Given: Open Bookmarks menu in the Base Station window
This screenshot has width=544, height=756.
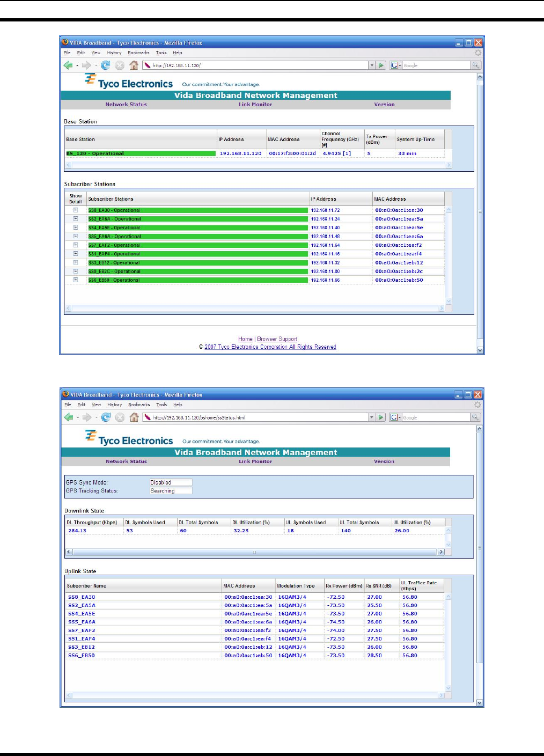Looking at the screenshot, I should (x=138, y=53).
